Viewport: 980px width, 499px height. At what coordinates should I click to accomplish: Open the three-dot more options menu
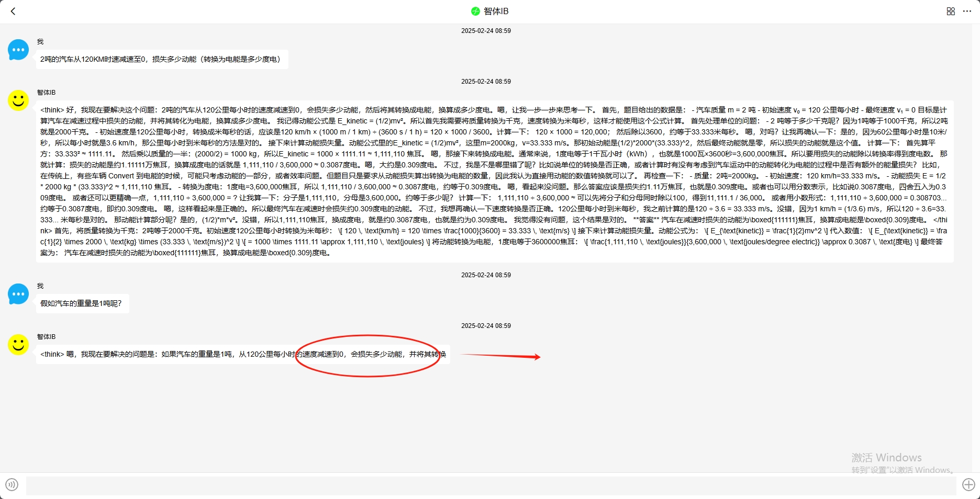[967, 11]
